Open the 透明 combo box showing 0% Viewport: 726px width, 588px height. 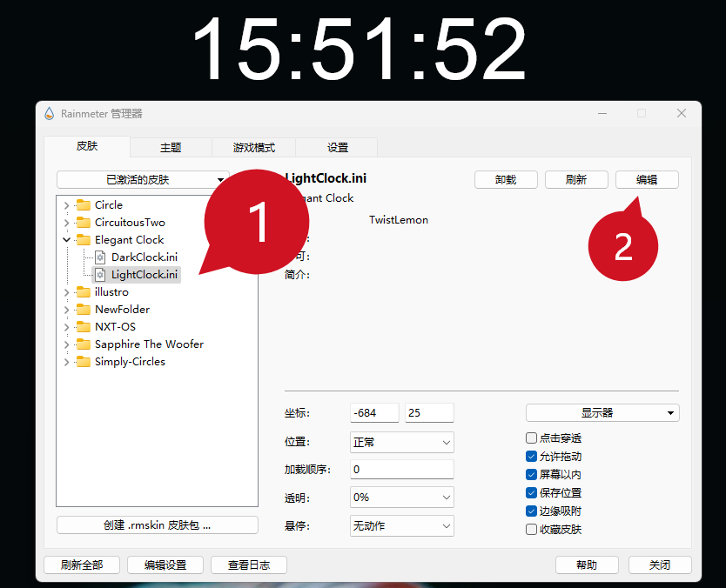tap(402, 498)
